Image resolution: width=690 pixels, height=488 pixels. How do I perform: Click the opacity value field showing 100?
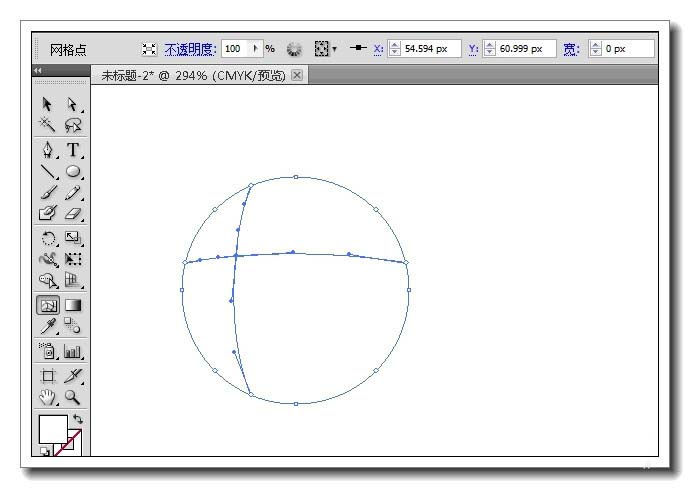[235, 49]
